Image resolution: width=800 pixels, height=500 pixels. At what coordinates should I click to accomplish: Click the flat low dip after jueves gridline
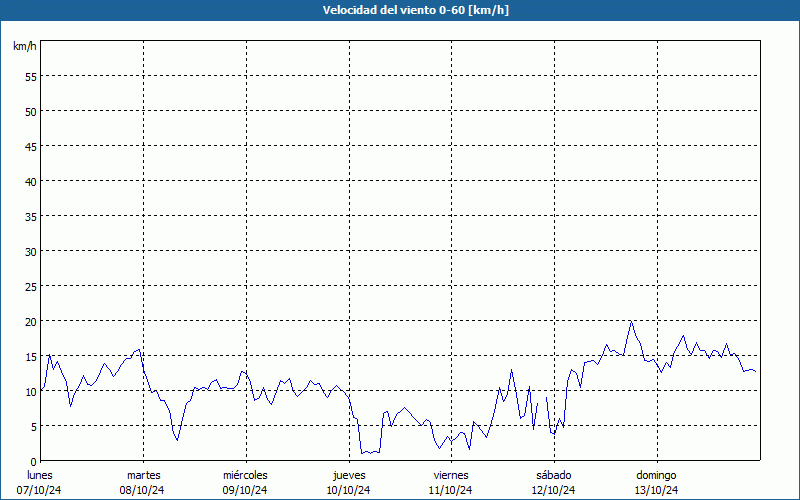370,452
